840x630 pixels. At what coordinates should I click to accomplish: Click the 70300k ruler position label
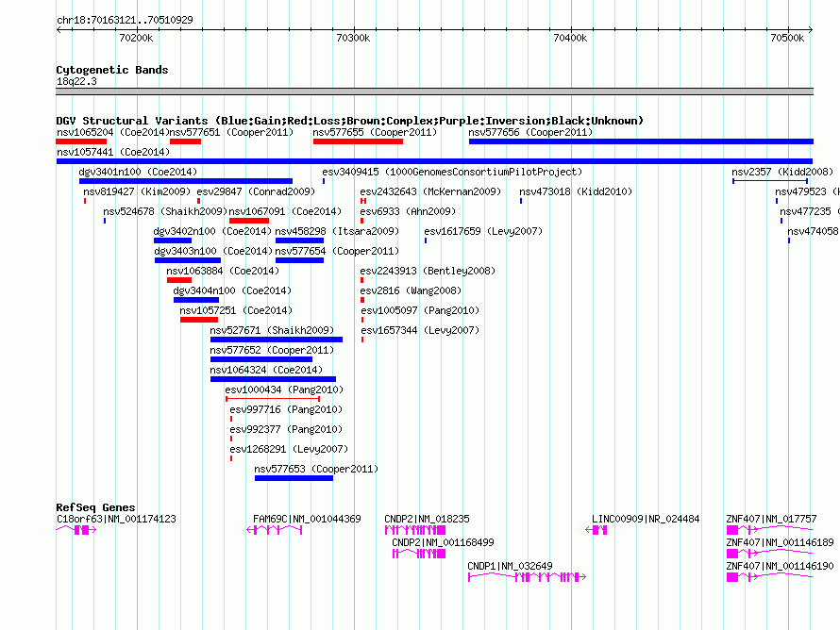353,38
